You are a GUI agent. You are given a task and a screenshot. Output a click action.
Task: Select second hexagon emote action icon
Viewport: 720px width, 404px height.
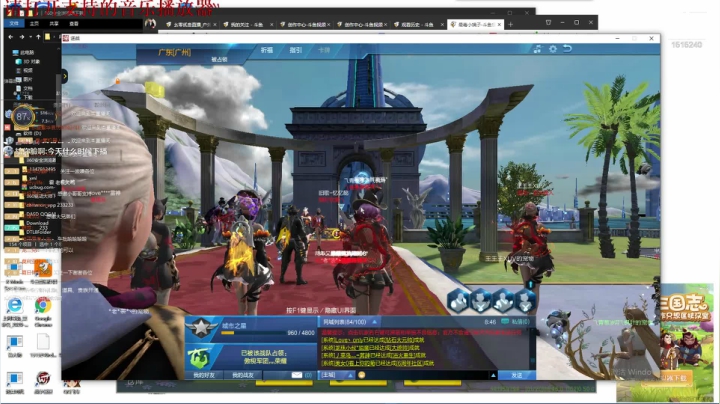pos(481,301)
